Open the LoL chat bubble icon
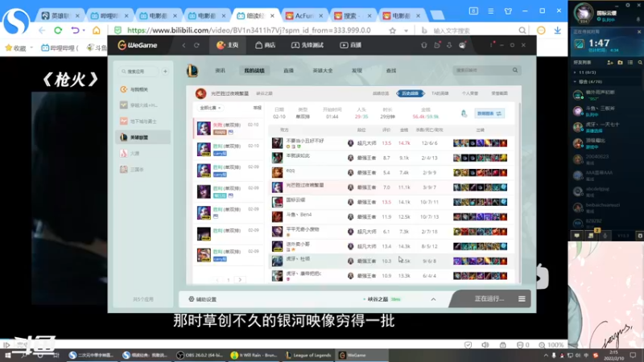The width and height of the screenshot is (644, 362). (x=577, y=236)
